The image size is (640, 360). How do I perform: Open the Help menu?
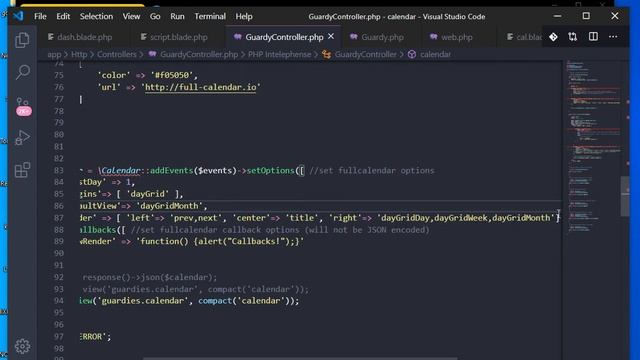(x=244, y=16)
